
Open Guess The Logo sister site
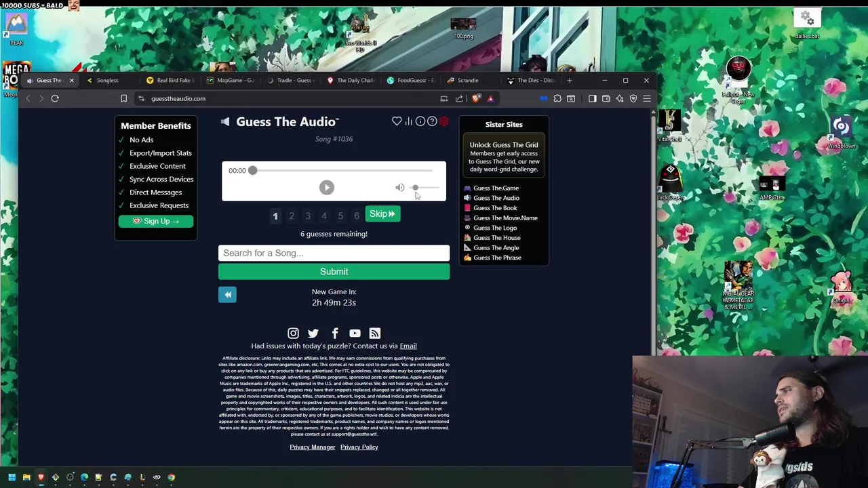coord(494,228)
